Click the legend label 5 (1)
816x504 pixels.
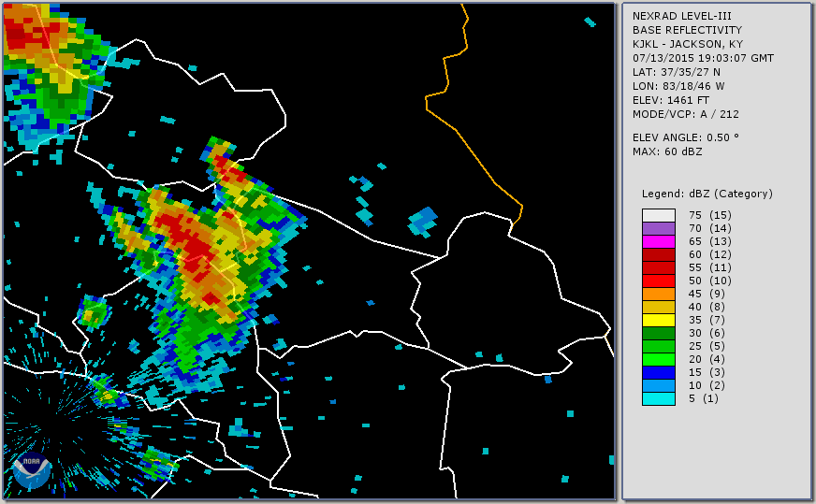point(704,399)
